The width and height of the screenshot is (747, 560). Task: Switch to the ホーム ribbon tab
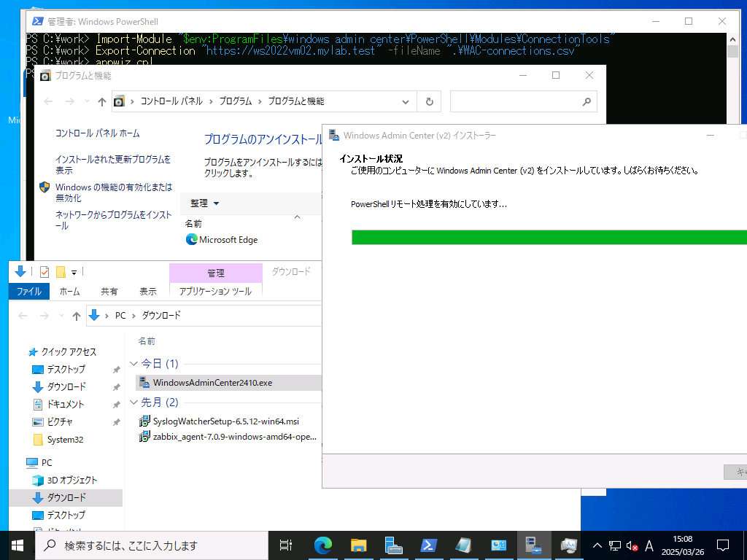(69, 292)
